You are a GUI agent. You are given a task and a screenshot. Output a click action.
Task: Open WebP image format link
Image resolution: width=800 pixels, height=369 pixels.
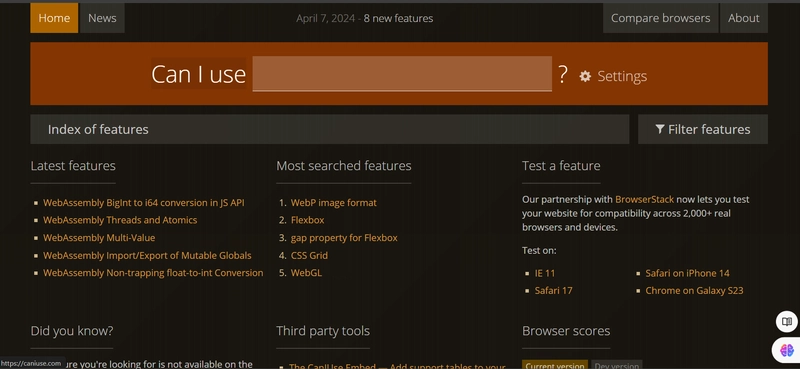point(334,203)
